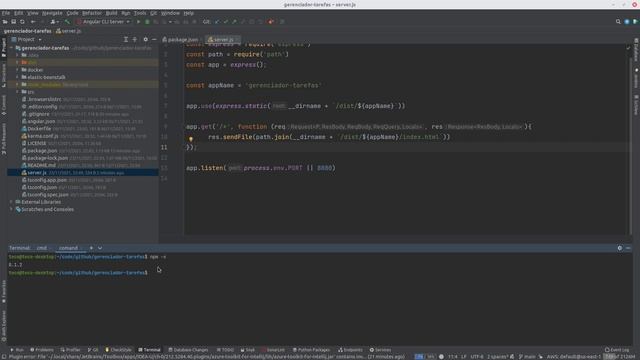
Task: Open the Python Packages tool window button
Action: tap(311, 350)
